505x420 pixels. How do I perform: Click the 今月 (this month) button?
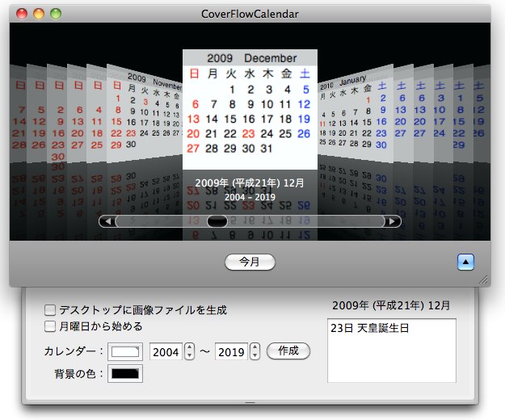coord(250,262)
